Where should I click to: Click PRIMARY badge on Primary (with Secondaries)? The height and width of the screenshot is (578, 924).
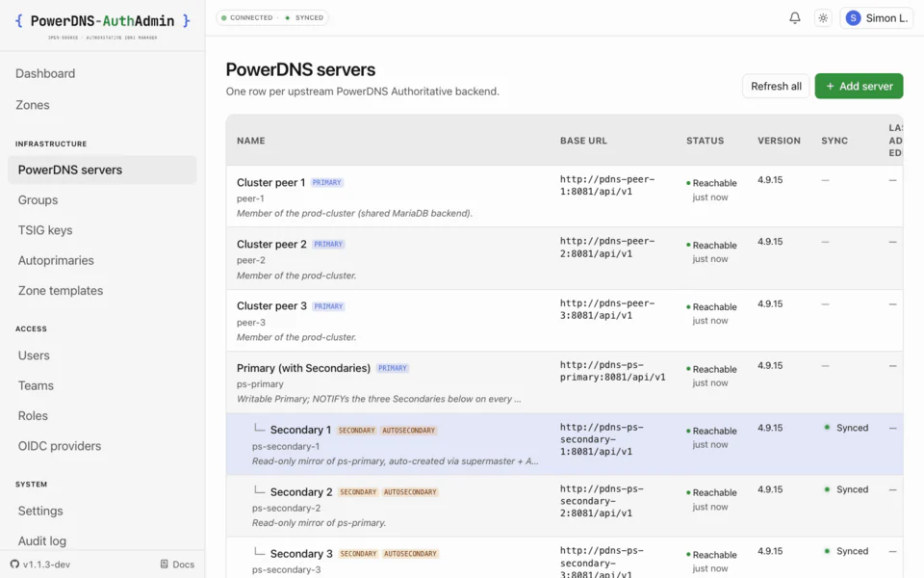tap(393, 368)
